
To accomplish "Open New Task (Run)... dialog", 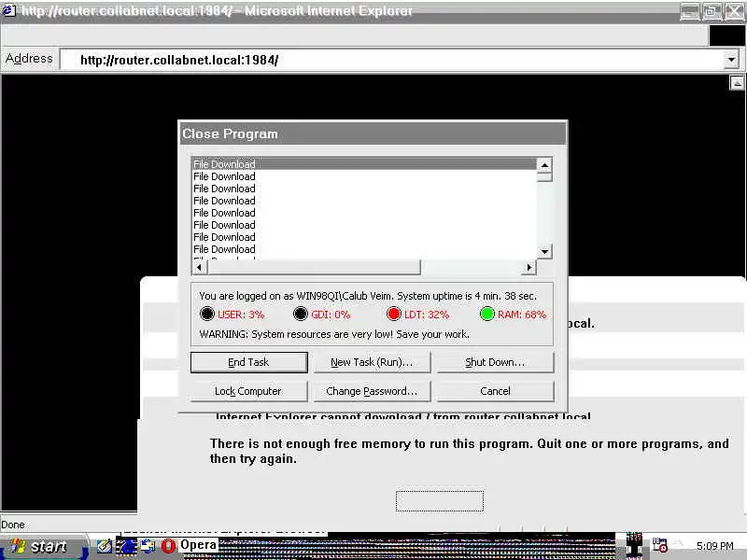I will [372, 362].
